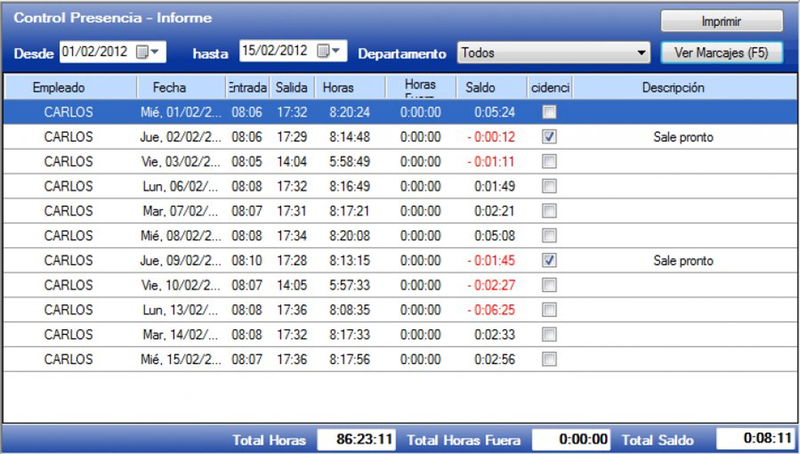The height and width of the screenshot is (454, 800).
Task: Expand the Departamento dropdown showing Todos
Action: click(x=641, y=53)
